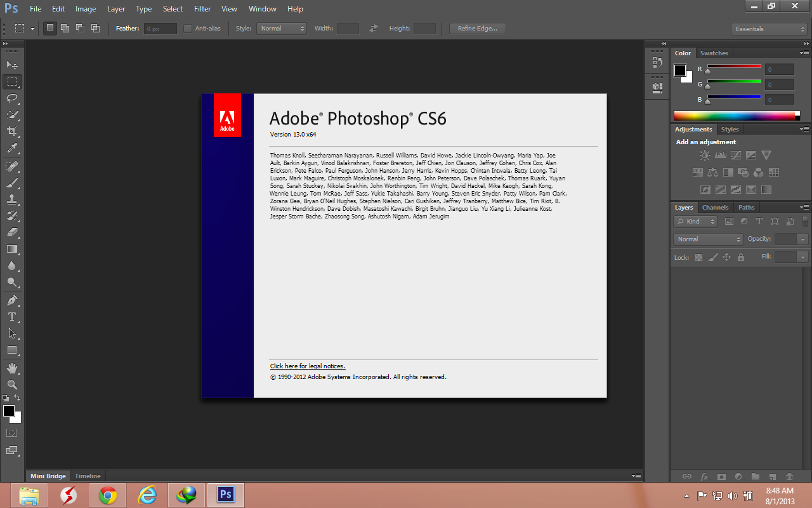812x508 pixels.
Task: Swap foreground and background colors in toolbox
Action: (x=17, y=398)
